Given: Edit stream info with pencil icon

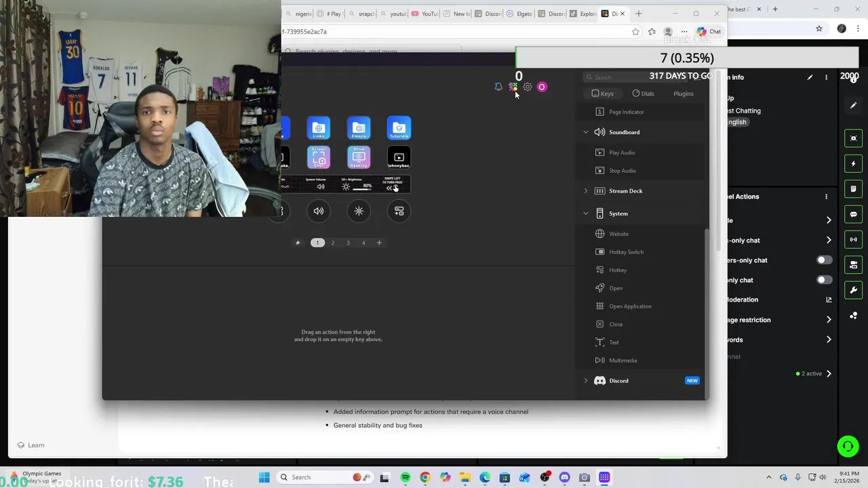Looking at the screenshot, I should coord(810,77).
